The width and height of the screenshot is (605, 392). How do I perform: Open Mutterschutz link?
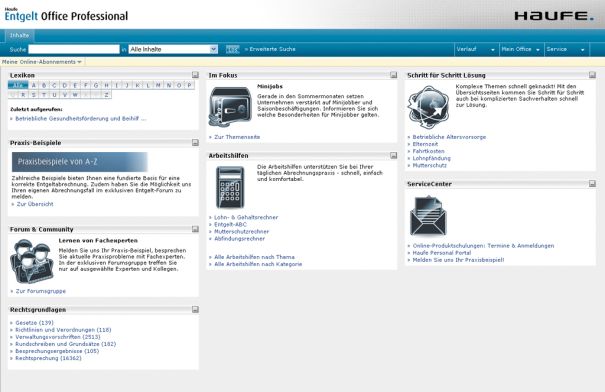click(429, 165)
